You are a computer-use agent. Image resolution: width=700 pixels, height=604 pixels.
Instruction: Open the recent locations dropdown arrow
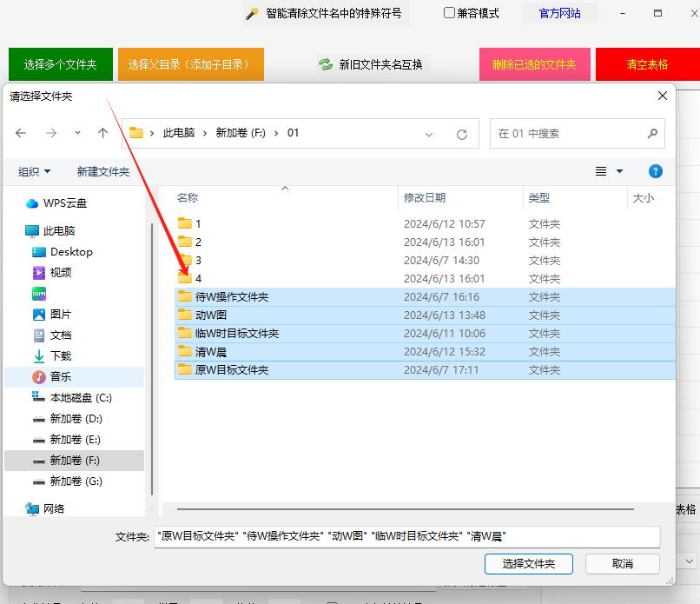[x=77, y=133]
